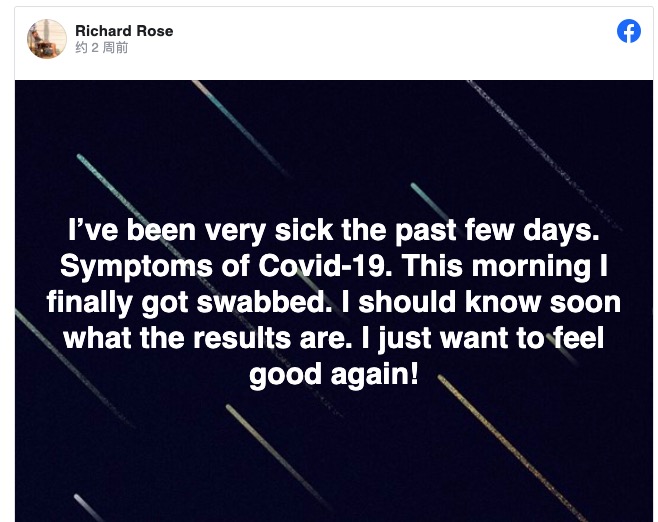The width and height of the screenshot is (658, 522).
Task: Click the pale streak below the post header
Action: (241, 127)
